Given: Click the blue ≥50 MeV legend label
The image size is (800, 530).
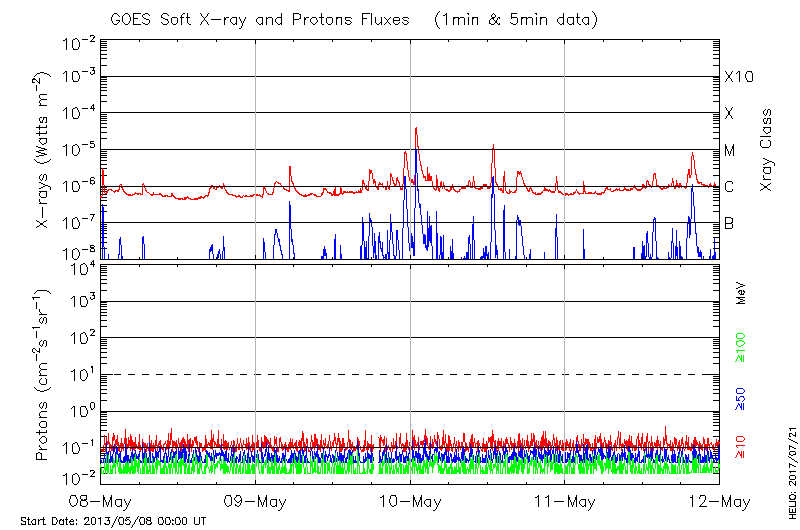Looking at the screenshot, I should tap(741, 398).
